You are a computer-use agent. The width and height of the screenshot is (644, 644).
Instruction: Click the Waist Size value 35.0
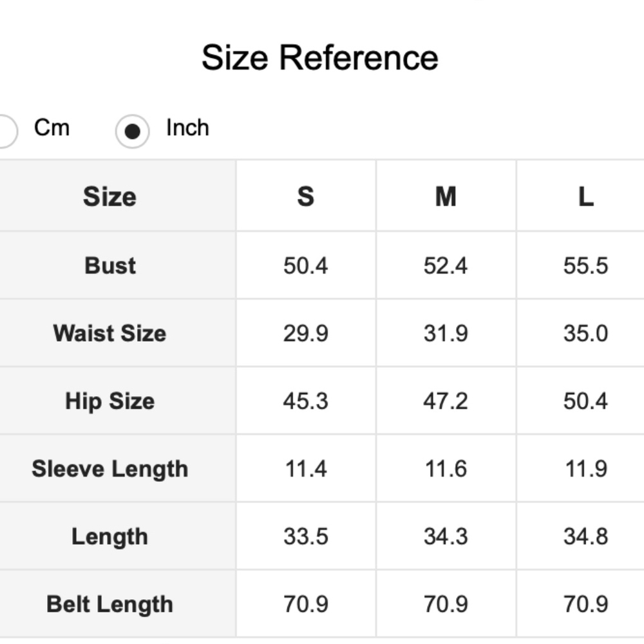585,334
